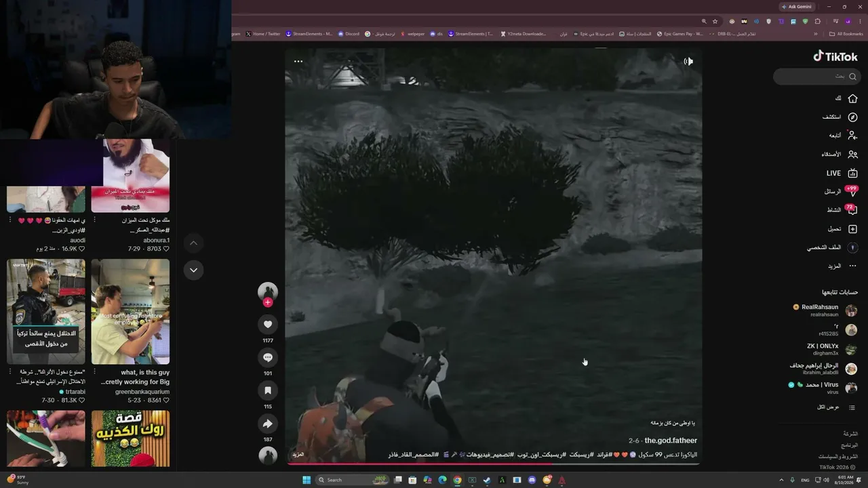The image size is (868, 488).
Task: Open the r415285 followed account
Action: pos(837,330)
